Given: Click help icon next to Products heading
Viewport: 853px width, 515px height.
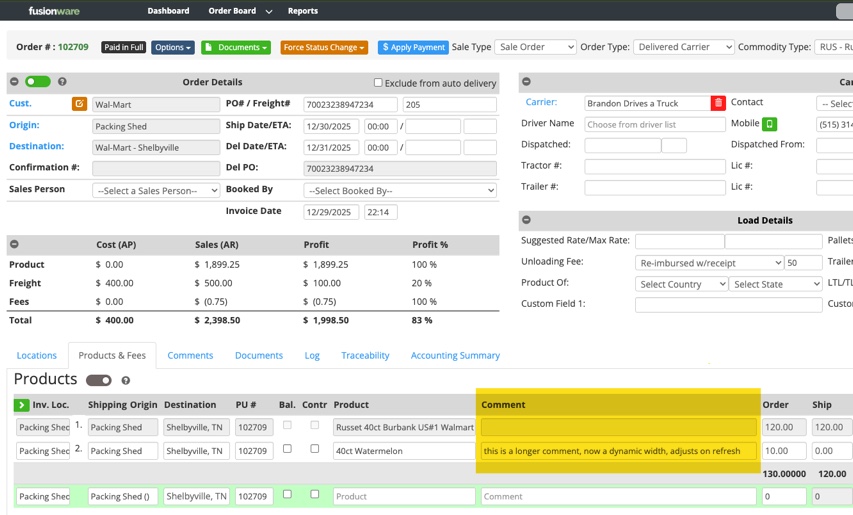Looking at the screenshot, I should [x=126, y=380].
